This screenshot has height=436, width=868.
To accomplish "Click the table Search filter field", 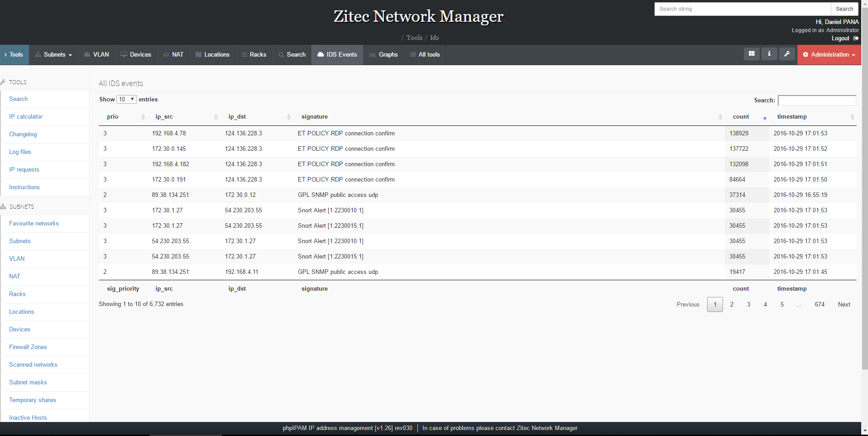I will pos(817,100).
